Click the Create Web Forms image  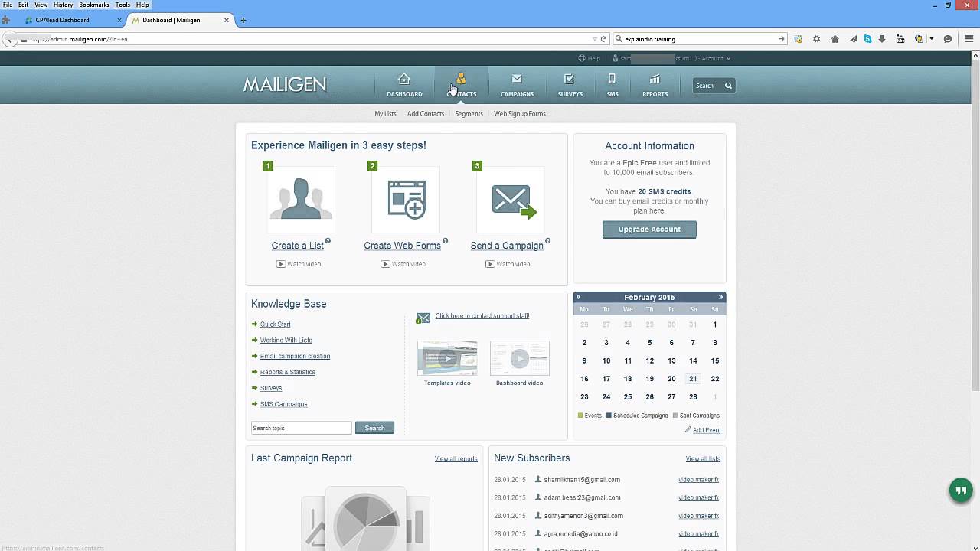tap(406, 200)
